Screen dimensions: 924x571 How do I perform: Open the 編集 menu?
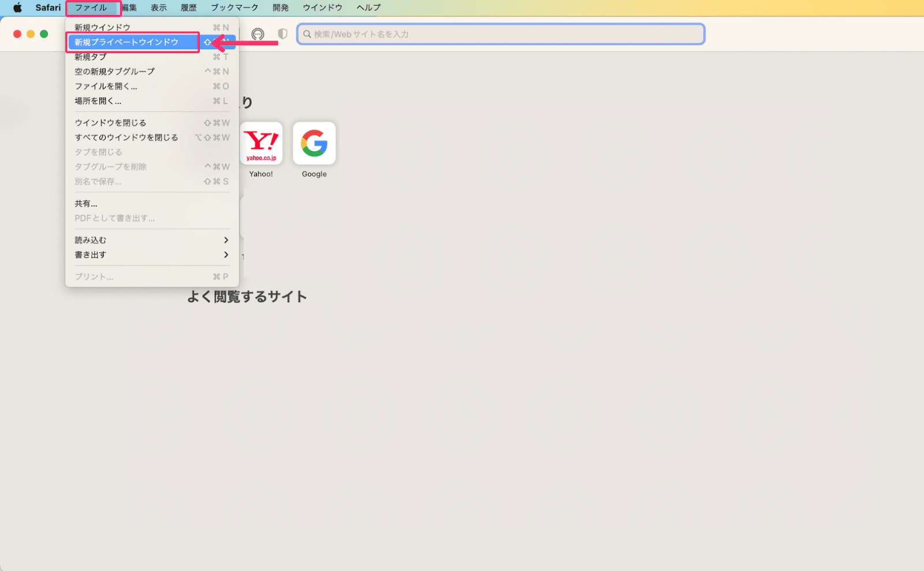coord(129,8)
